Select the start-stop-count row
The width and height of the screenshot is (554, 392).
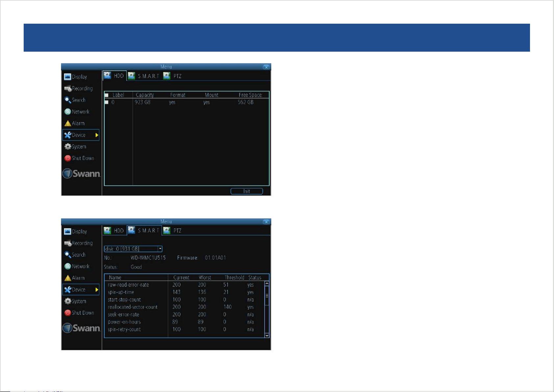click(x=184, y=300)
